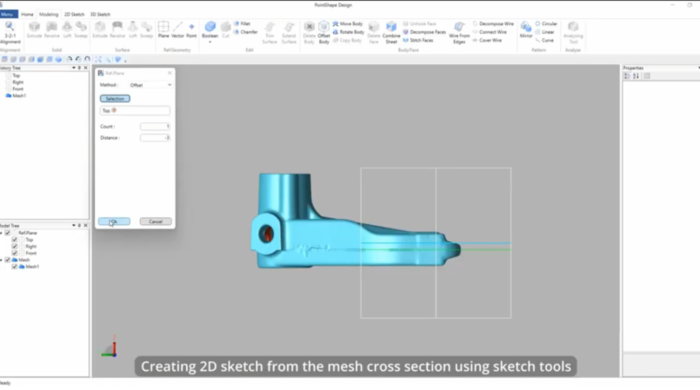Screen dimensions: 700x390
Task: Toggle the Mesh1 visibility checkbox
Action: pos(15,266)
